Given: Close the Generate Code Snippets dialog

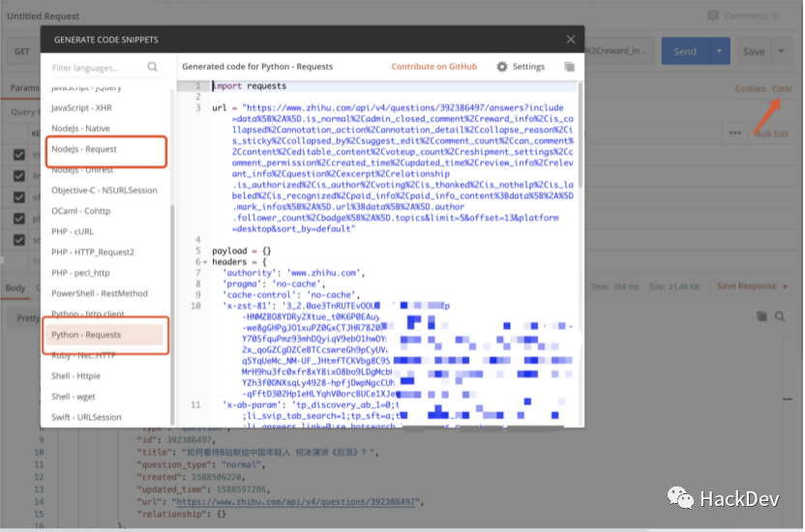Looking at the screenshot, I should 571,40.
